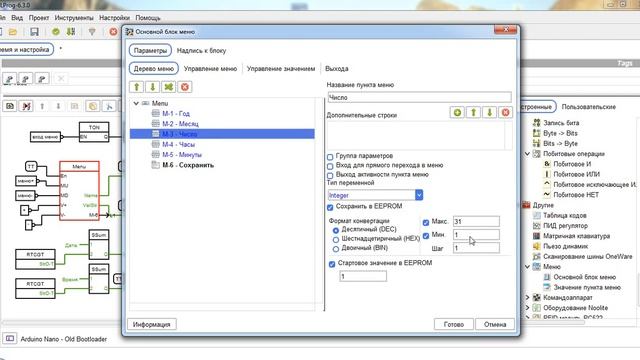Switch to 'Надпись к блоку' tab
Viewport: 640px width, 360px height.
pos(201,51)
